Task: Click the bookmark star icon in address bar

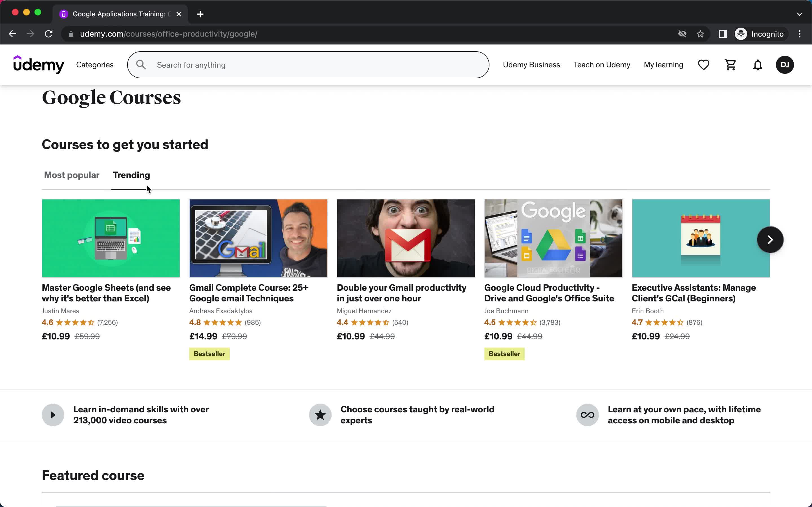Action: (x=701, y=34)
